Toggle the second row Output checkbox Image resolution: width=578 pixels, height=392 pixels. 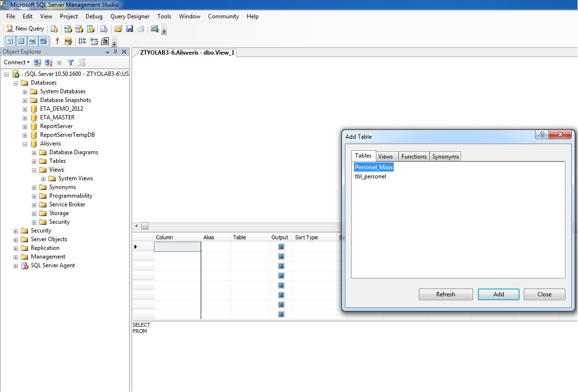coord(281,257)
